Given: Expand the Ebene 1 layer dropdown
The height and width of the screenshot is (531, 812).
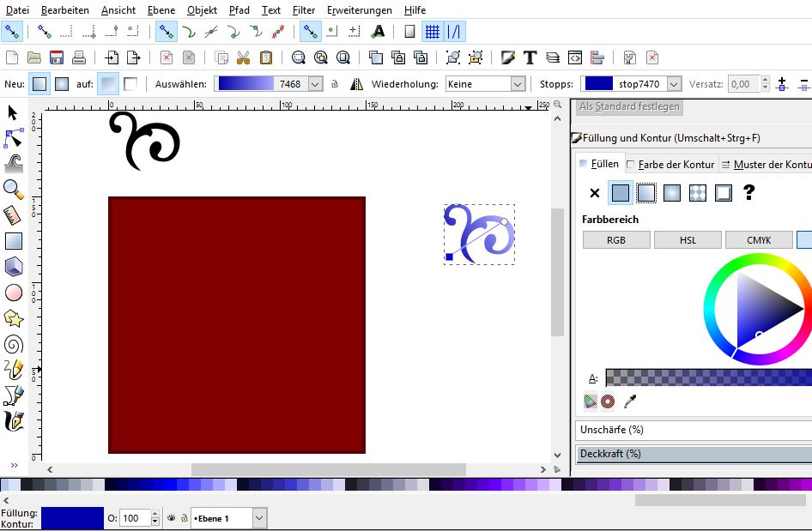Looking at the screenshot, I should [x=259, y=518].
